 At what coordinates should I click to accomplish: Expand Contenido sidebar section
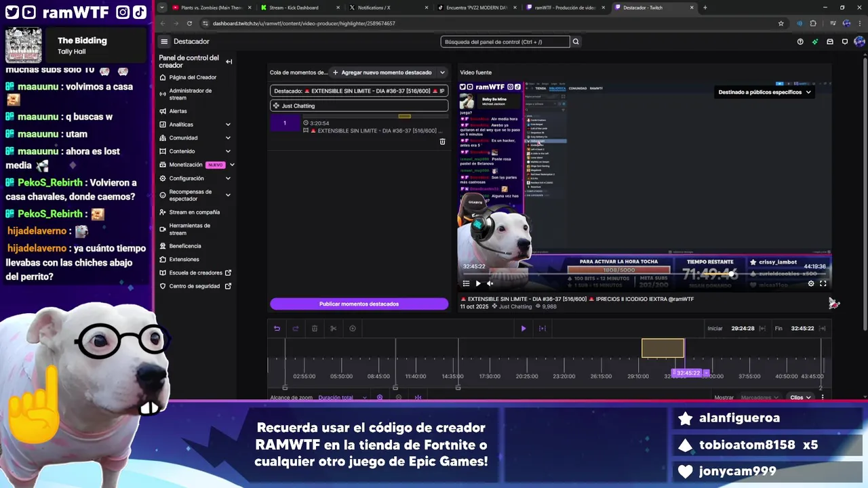click(228, 152)
